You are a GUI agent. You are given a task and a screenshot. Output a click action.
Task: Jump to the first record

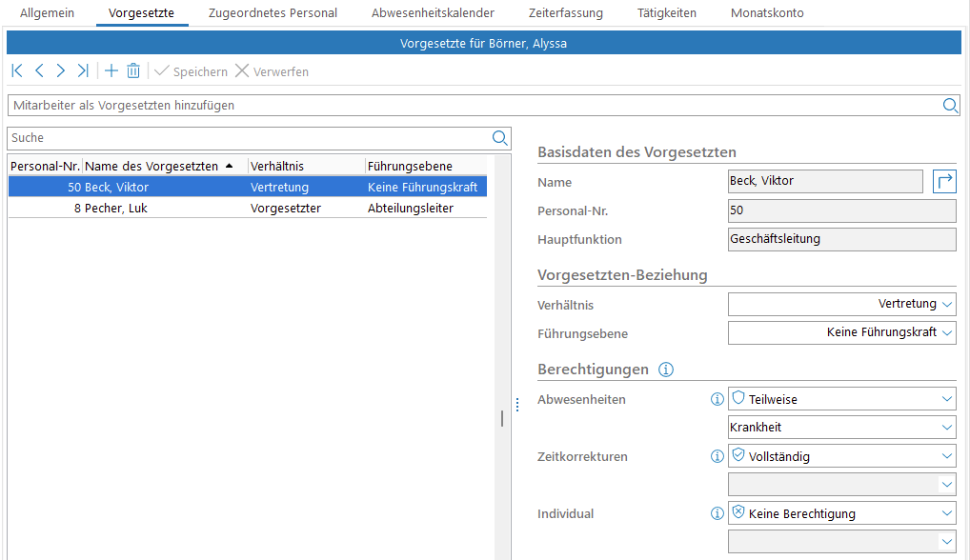pyautogui.click(x=17, y=71)
